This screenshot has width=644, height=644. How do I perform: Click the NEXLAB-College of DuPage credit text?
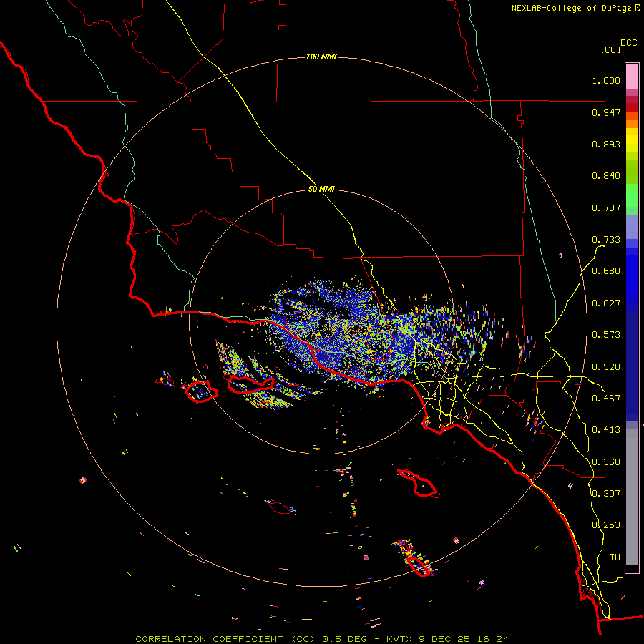tap(571, 8)
